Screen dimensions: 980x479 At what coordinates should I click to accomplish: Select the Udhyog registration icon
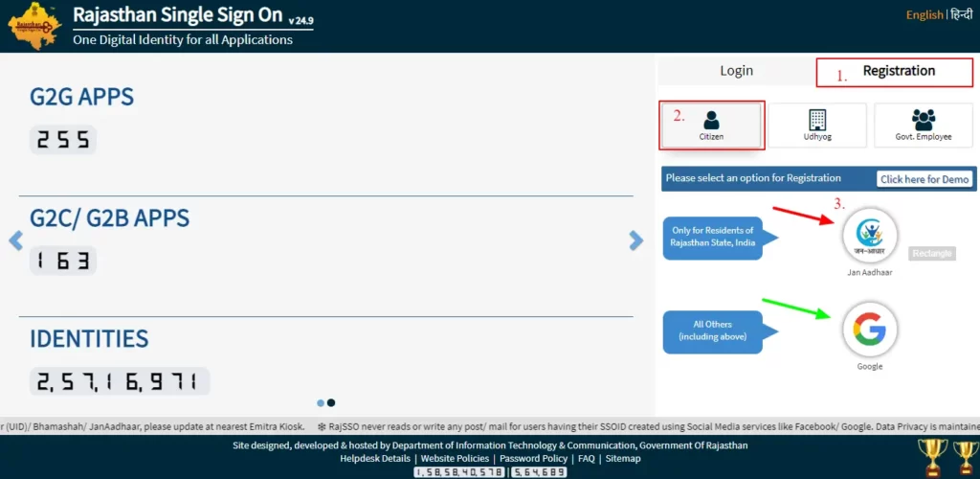(x=817, y=125)
